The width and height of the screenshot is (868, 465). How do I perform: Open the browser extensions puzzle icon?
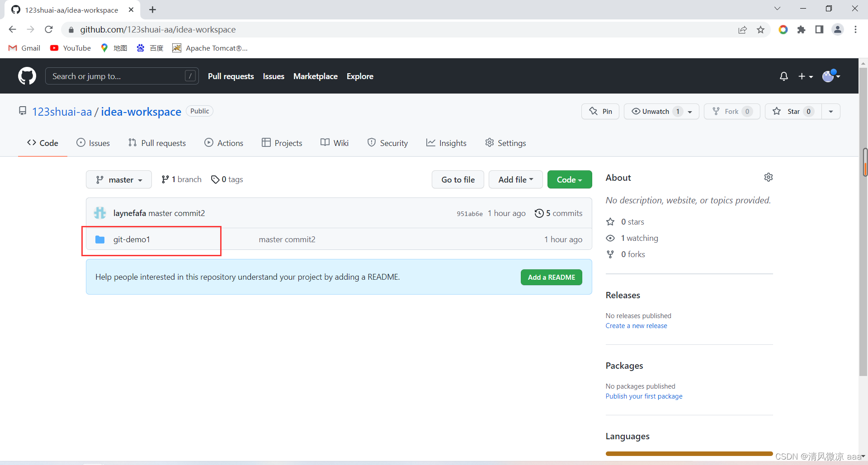pos(802,29)
